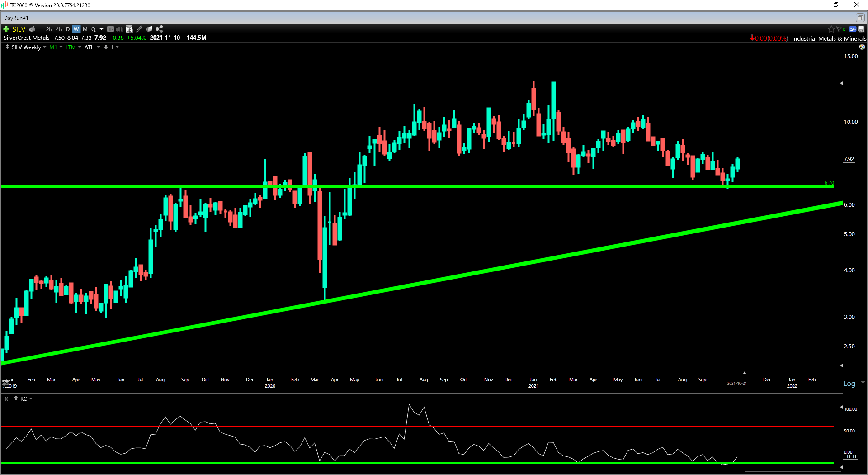Toggle the flag marker for SILV
Image resolution: width=868 pixels, height=475 pixels.
coord(838,29)
